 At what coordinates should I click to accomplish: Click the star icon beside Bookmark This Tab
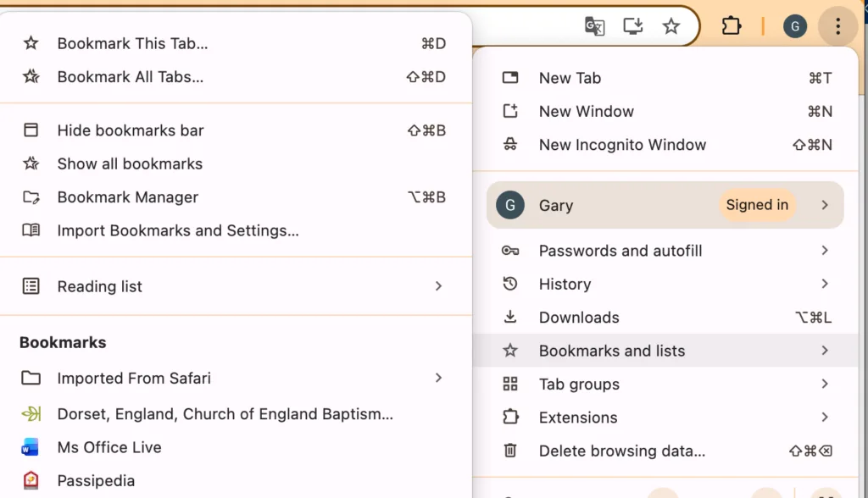31,43
